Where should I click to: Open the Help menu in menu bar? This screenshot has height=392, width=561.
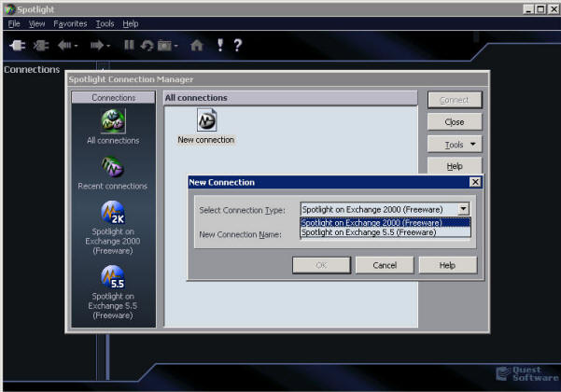point(131,24)
